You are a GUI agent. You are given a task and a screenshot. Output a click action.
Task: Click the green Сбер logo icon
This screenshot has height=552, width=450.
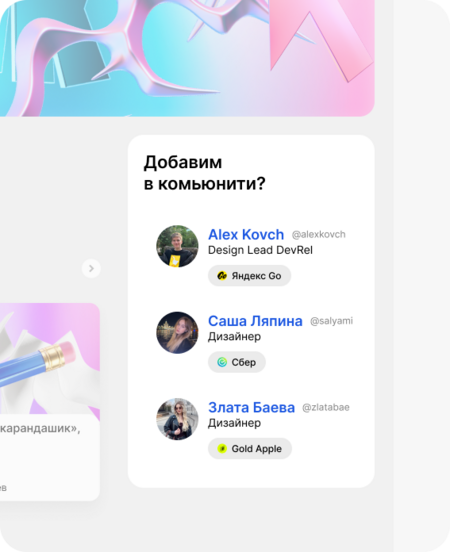[222, 362]
